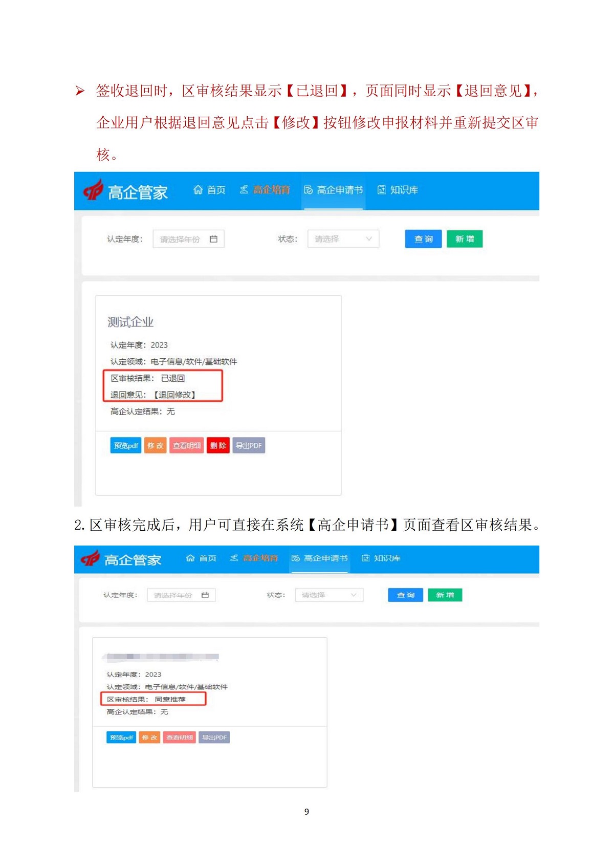Screen dimensions: 614x868
Task: Click 查看明细 on the 同意推荐 card
Action: point(180,737)
